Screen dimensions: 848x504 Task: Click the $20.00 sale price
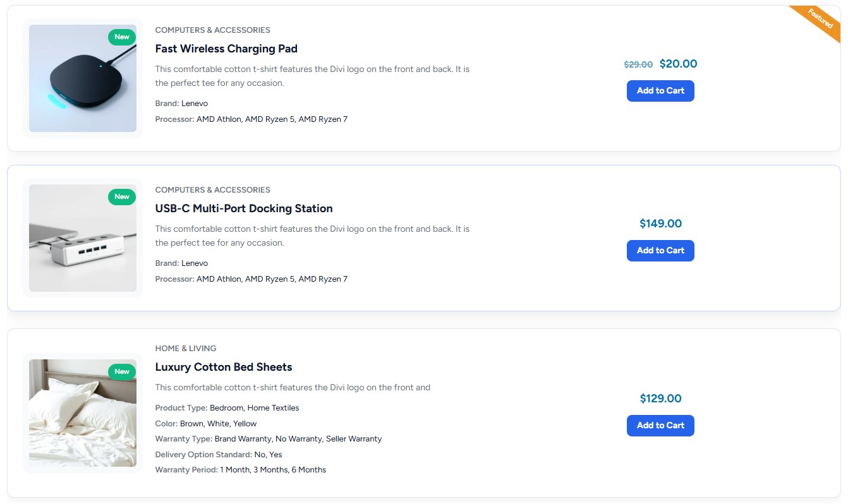tap(678, 64)
